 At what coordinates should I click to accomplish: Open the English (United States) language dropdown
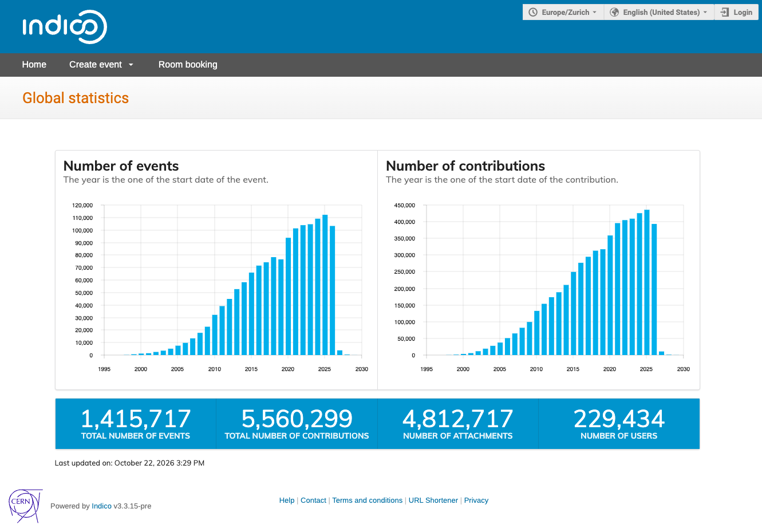pyautogui.click(x=659, y=12)
